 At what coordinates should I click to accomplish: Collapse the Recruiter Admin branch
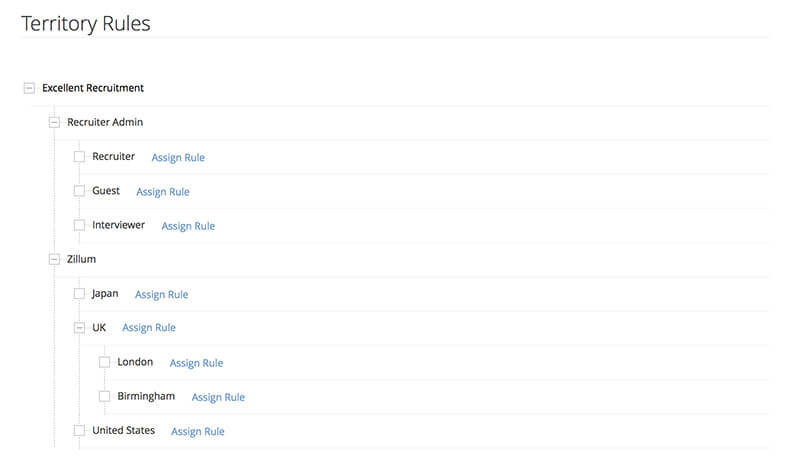(54, 122)
